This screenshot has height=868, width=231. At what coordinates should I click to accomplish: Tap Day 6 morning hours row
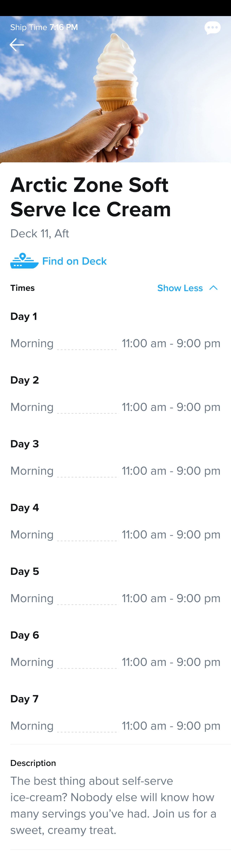115,662
